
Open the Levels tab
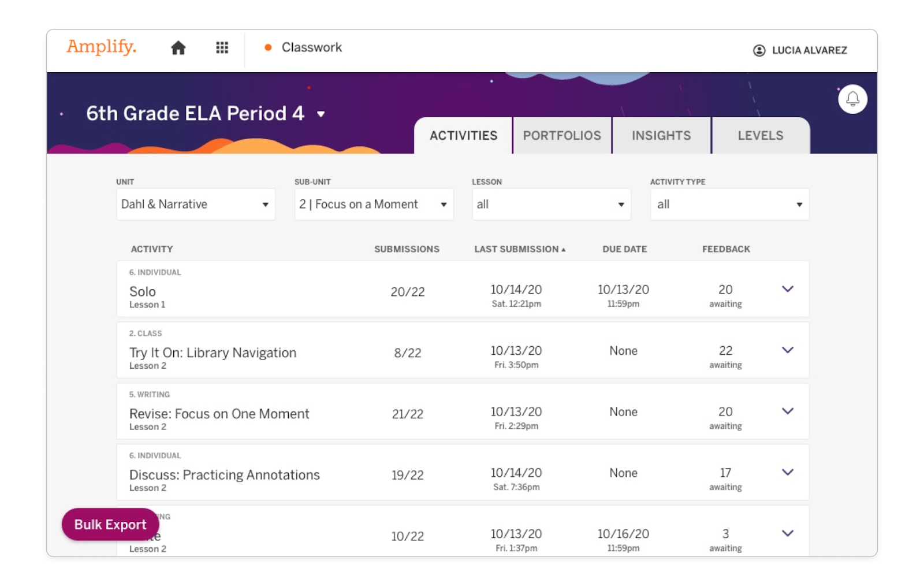pyautogui.click(x=760, y=135)
